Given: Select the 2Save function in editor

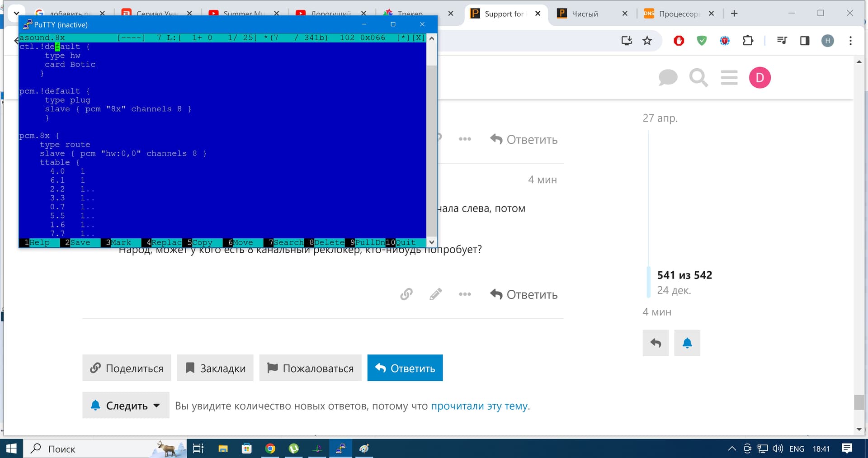Looking at the screenshot, I should coord(78,243).
